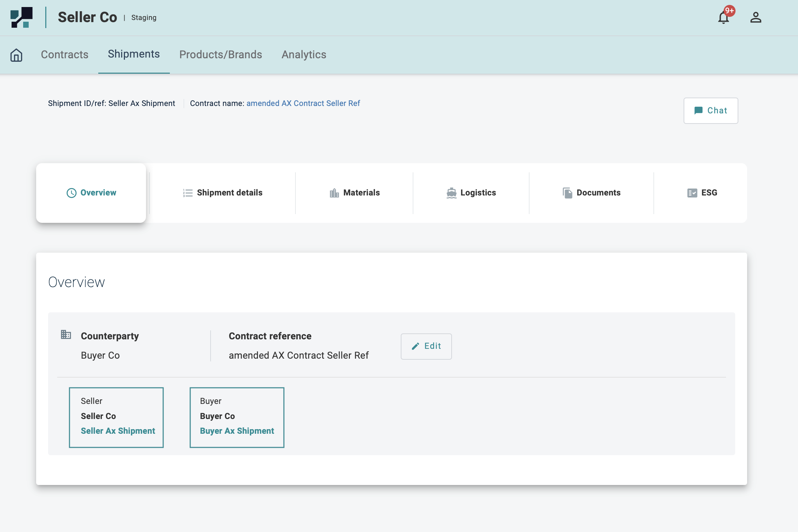Click the list icon beside Shipment details
Screen dimensions: 798x532
[x=188, y=193]
